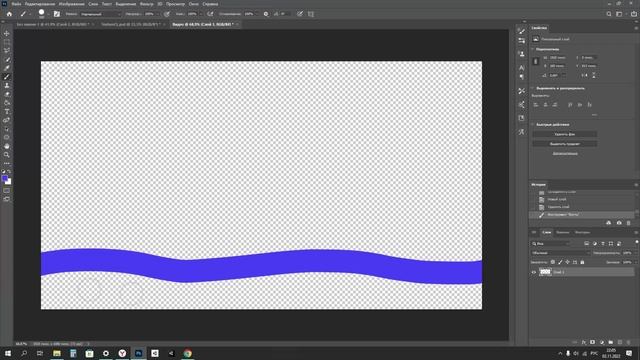Select the Eraser tool

7,94
